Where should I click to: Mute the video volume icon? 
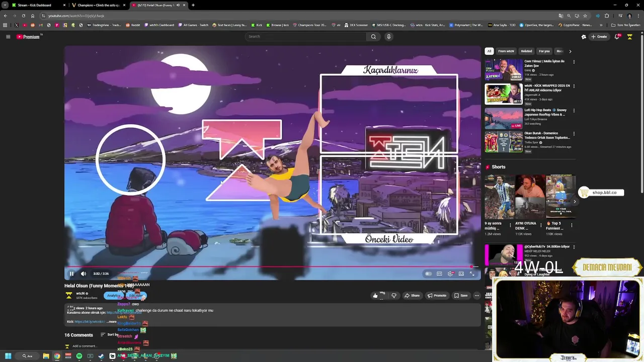[x=84, y=274]
